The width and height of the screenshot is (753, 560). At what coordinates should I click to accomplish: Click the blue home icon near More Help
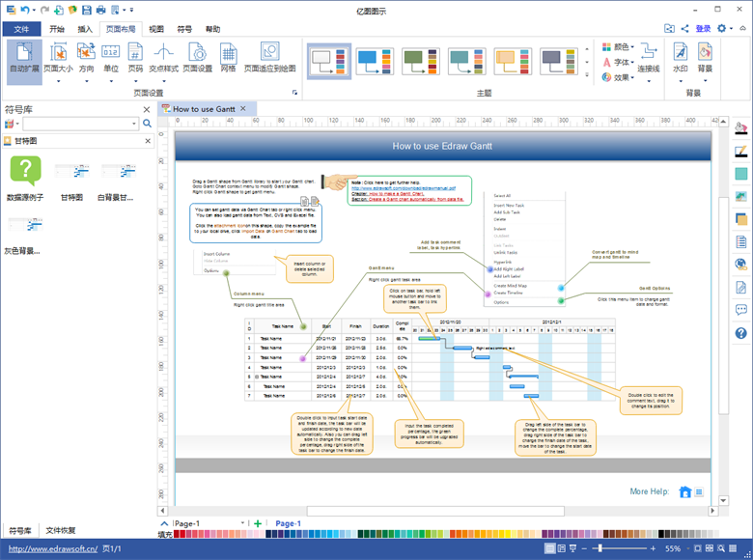click(x=685, y=491)
